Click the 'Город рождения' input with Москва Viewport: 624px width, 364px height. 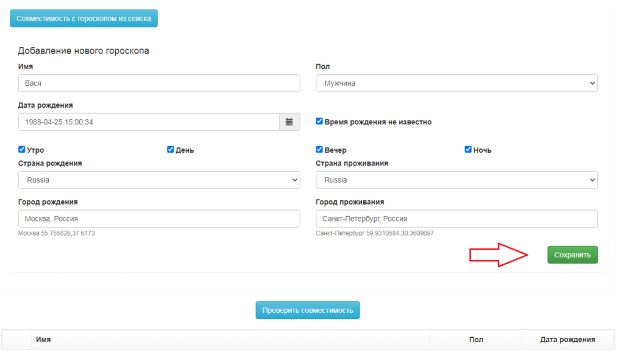[158, 219]
